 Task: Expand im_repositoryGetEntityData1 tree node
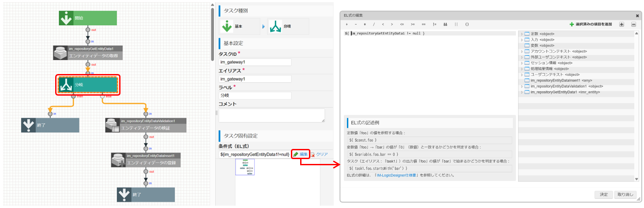click(x=522, y=92)
